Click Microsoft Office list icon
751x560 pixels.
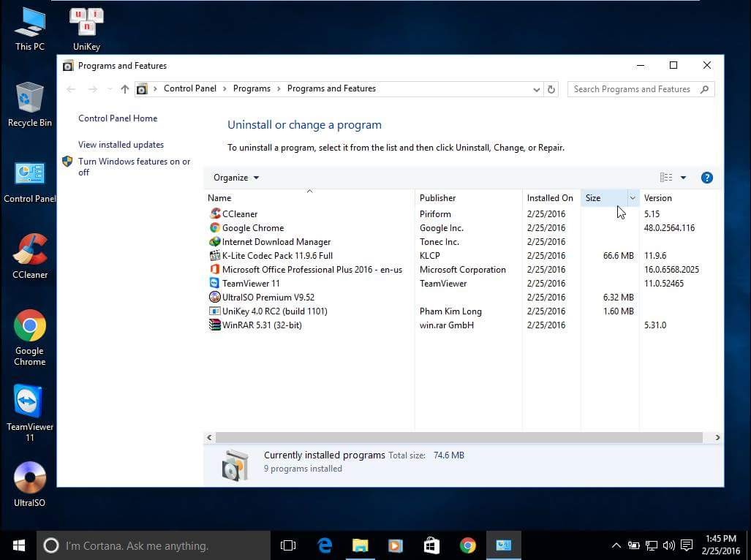[x=215, y=269]
